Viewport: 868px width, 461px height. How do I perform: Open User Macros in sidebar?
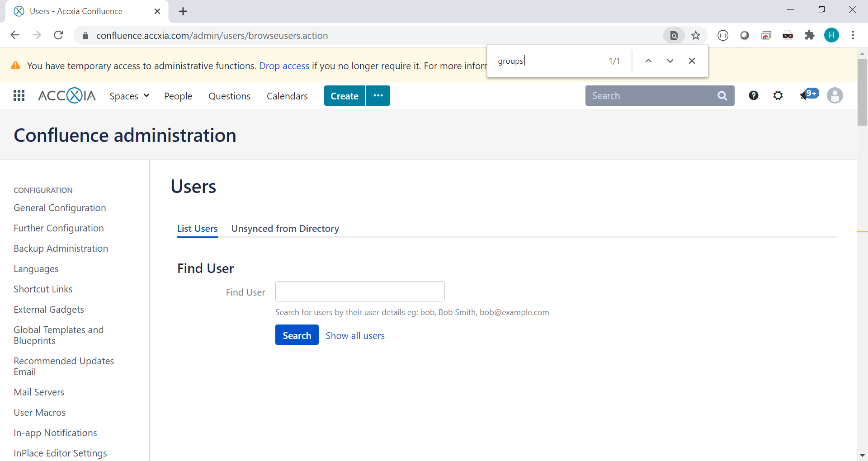pos(40,413)
